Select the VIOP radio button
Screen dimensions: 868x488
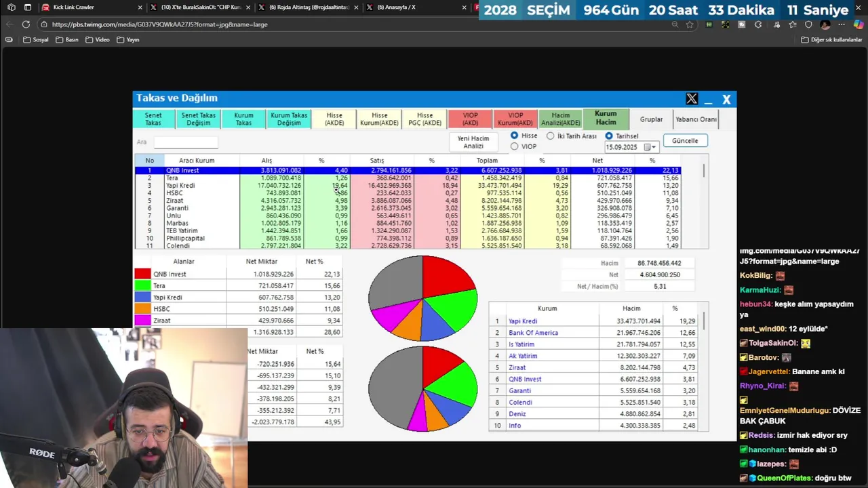tap(515, 146)
